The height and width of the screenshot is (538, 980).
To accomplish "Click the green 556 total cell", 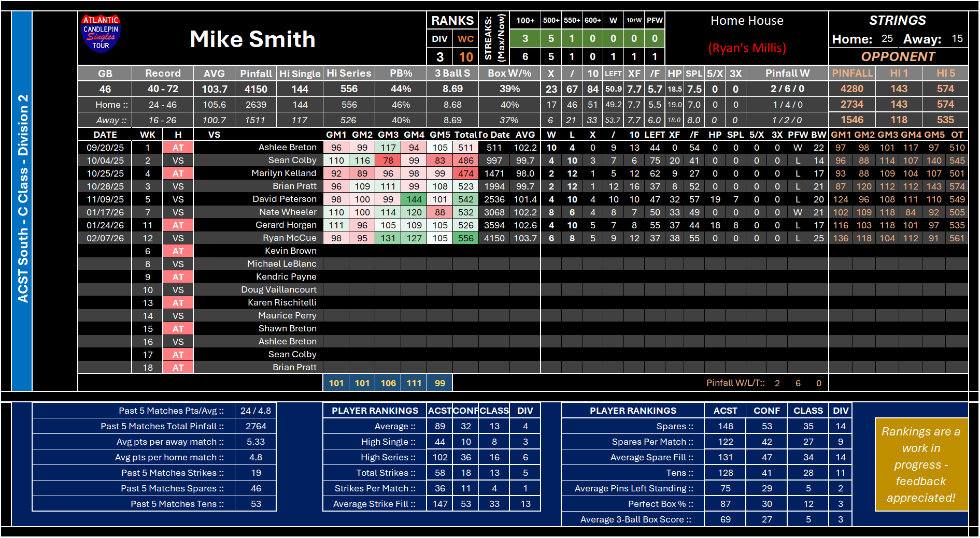I will (x=465, y=238).
